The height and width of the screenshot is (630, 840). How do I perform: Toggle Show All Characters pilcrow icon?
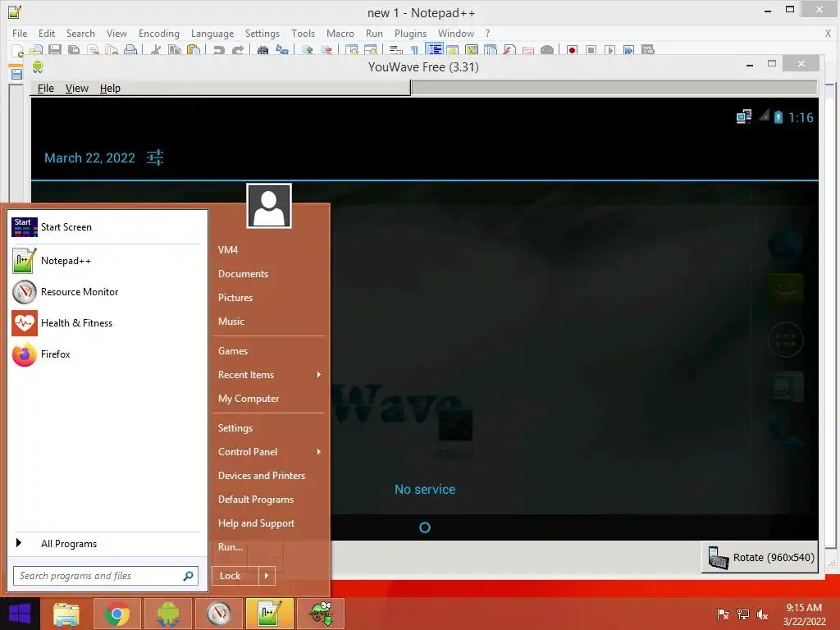click(x=414, y=50)
